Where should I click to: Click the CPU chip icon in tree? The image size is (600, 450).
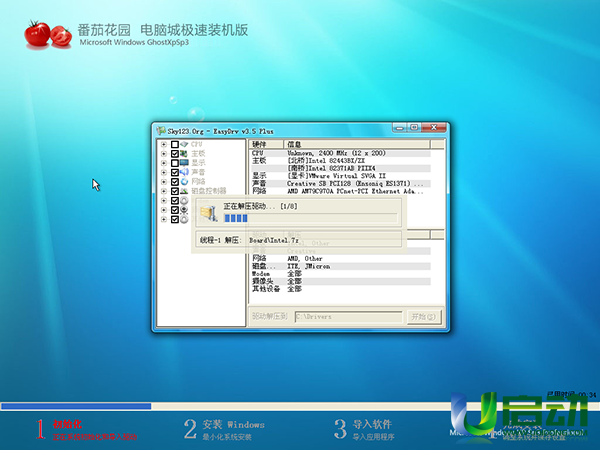click(x=184, y=144)
